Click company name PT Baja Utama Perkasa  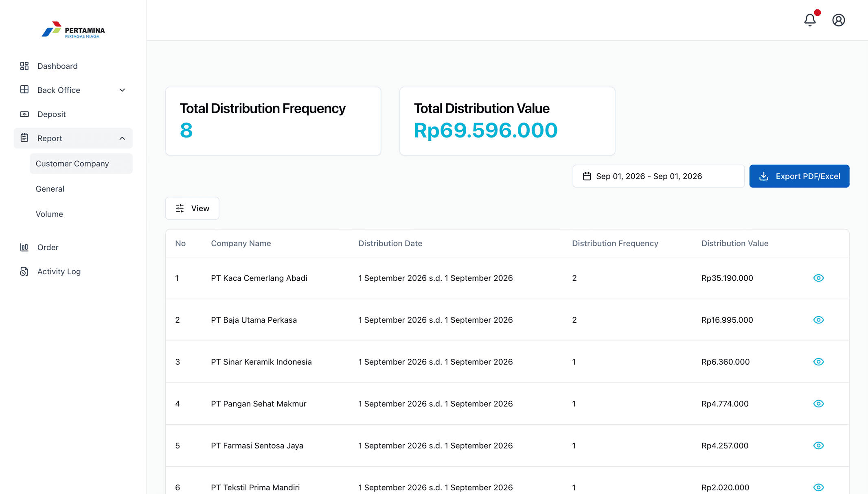click(254, 320)
